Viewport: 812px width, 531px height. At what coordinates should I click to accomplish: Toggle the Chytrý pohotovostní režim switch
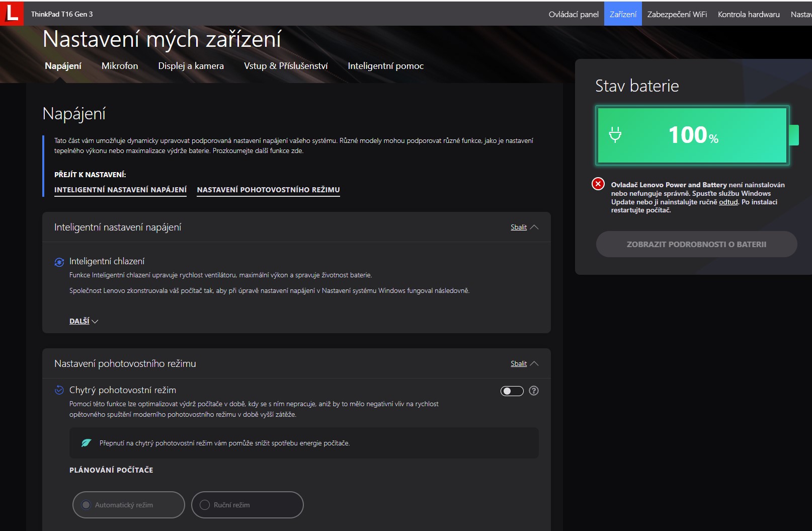[512, 391]
